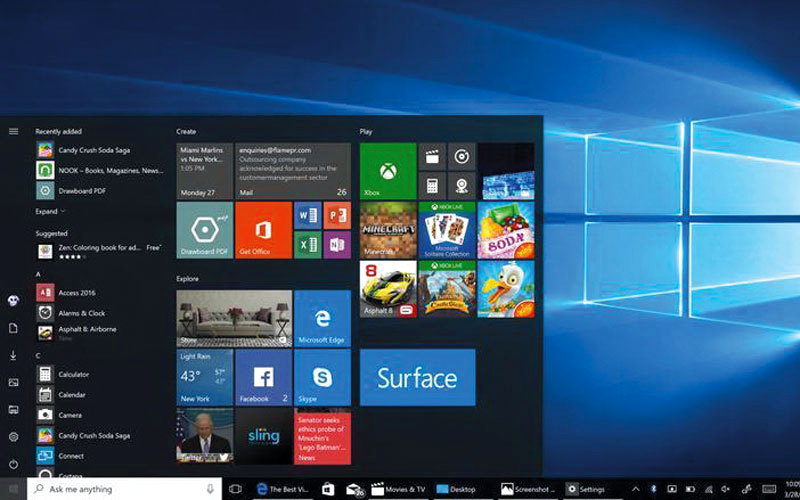Click the Power button in Start sidebar
Image resolution: width=800 pixels, height=500 pixels.
(x=14, y=464)
